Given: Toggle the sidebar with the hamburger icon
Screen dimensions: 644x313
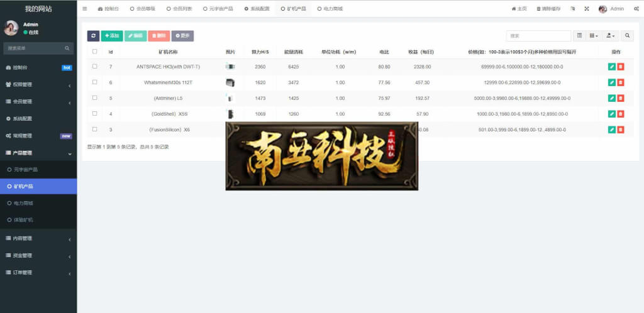Looking at the screenshot, I should point(85,9).
